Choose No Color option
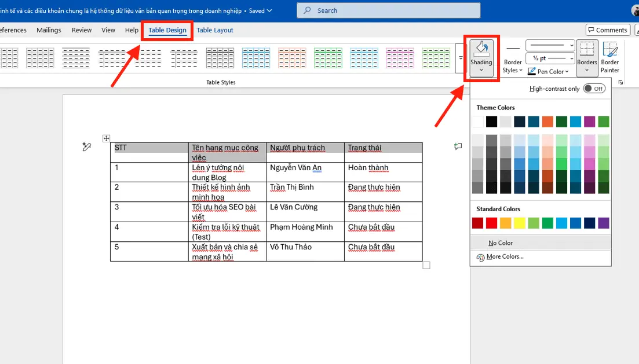This screenshot has height=364, width=639. (500, 243)
